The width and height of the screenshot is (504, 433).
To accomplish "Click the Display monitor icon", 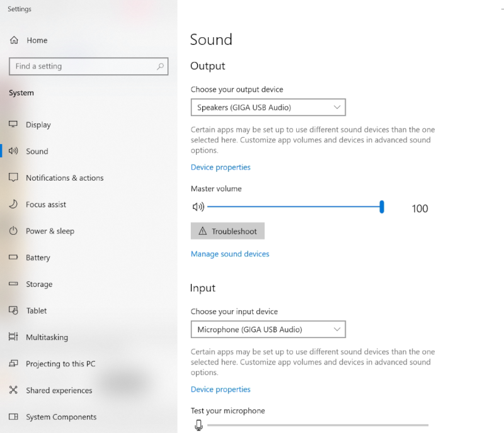I will [13, 125].
